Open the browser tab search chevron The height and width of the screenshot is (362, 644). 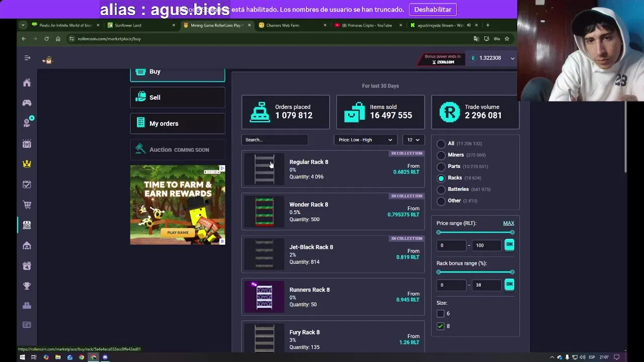coord(23,25)
